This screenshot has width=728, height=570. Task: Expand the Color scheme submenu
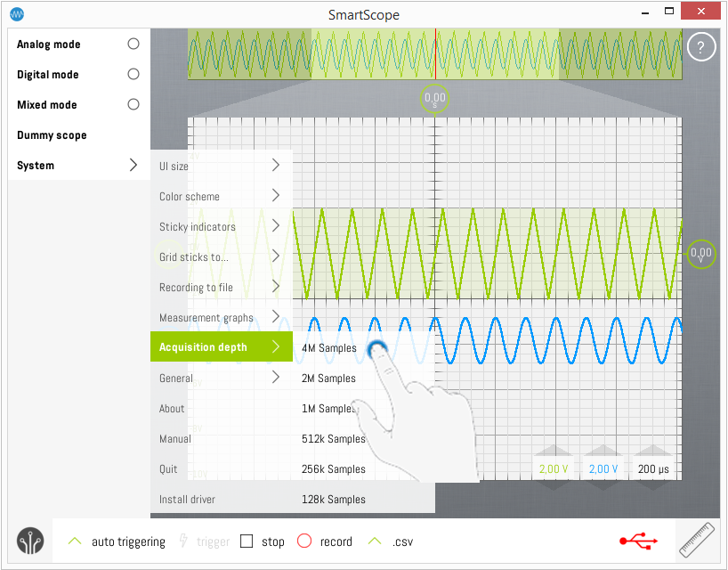click(x=276, y=196)
